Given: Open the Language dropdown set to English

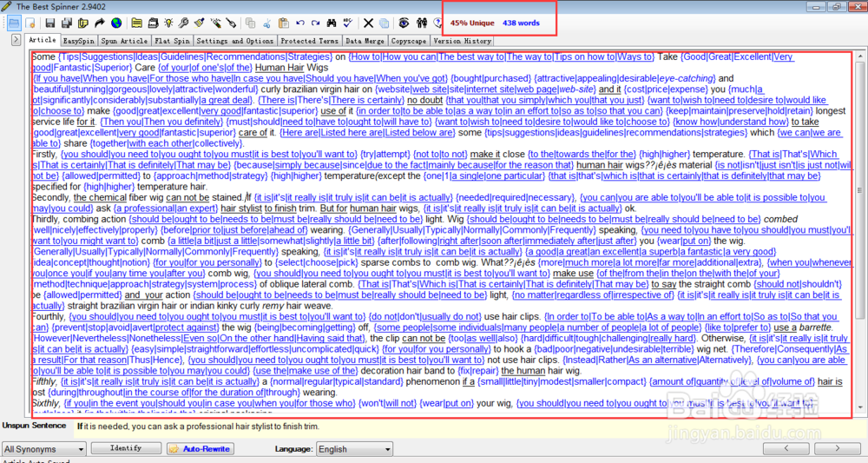Looking at the screenshot, I should 354,449.
